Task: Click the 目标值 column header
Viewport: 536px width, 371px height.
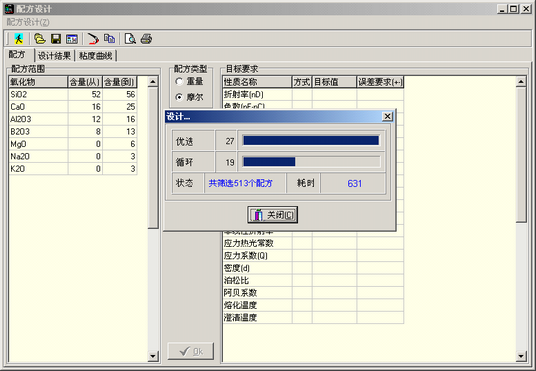Action: 334,82
